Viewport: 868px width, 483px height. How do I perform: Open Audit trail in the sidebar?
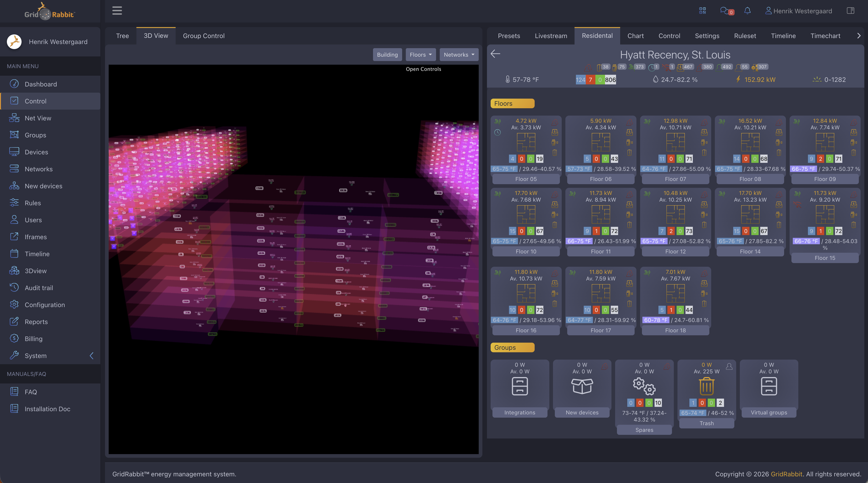(50, 288)
